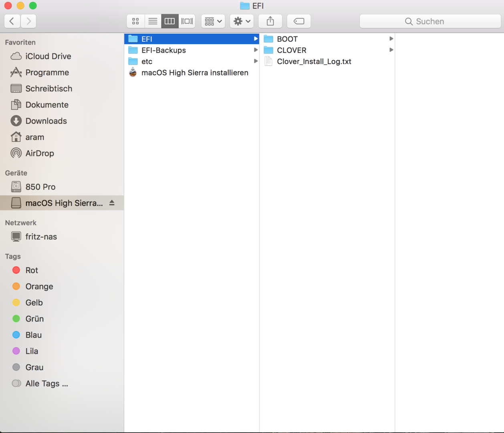Open Dokumente in sidebar
Screen dimensions: 504x433
coord(62,105)
